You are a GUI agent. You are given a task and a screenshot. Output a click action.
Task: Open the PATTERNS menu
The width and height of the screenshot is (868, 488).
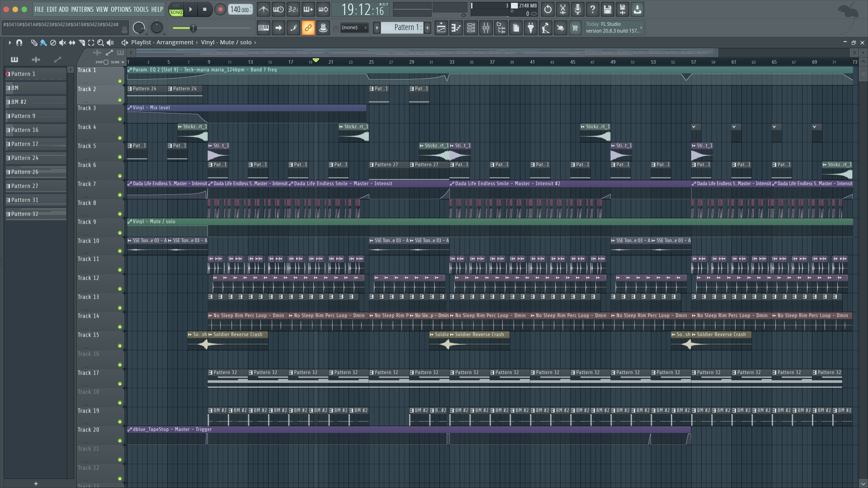click(82, 9)
